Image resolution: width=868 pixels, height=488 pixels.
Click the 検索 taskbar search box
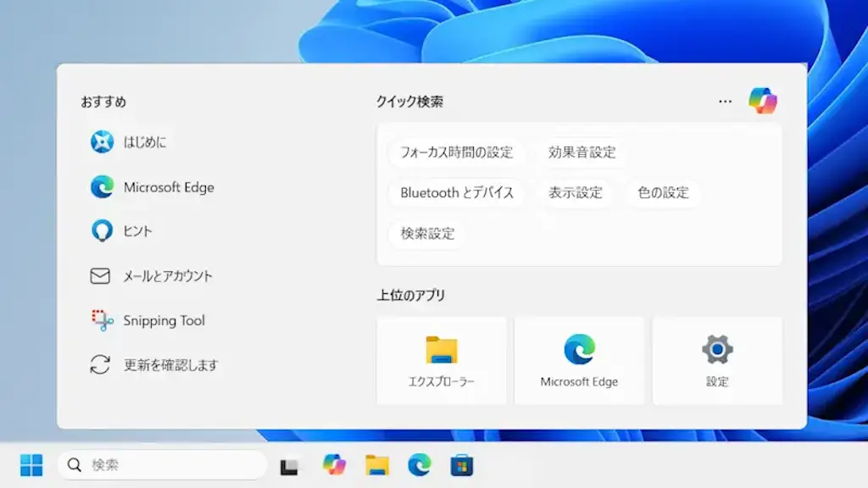pyautogui.click(x=163, y=465)
